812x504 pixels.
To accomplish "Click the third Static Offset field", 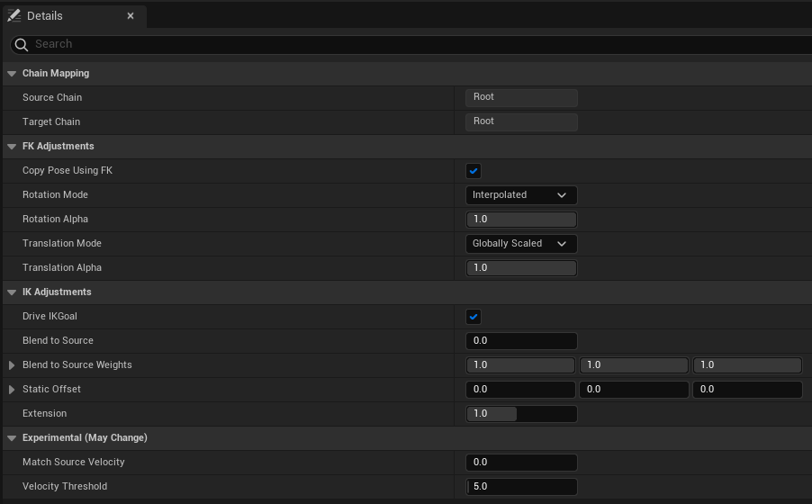I will [747, 390].
